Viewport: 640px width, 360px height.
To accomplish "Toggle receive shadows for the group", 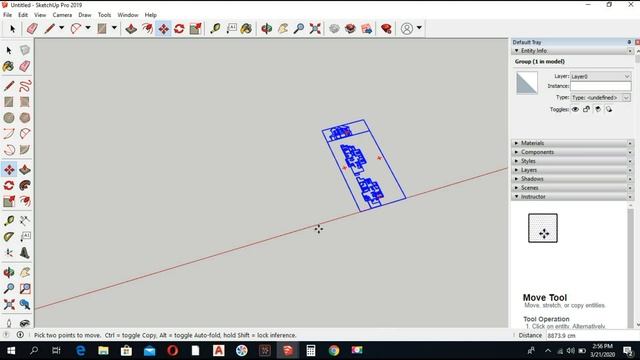I will (x=598, y=109).
